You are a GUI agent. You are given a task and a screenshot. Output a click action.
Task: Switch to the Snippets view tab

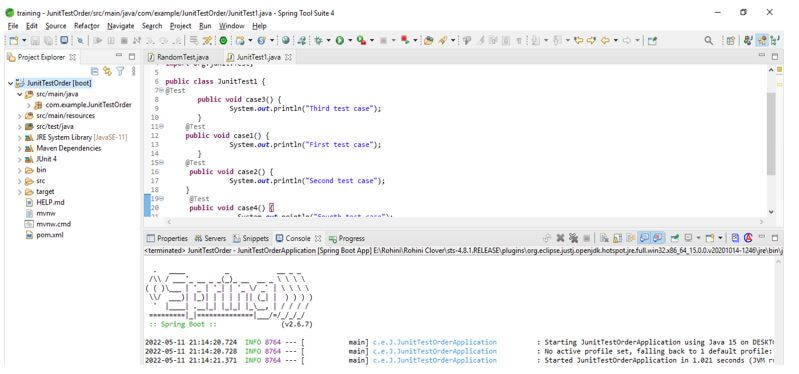[251, 238]
